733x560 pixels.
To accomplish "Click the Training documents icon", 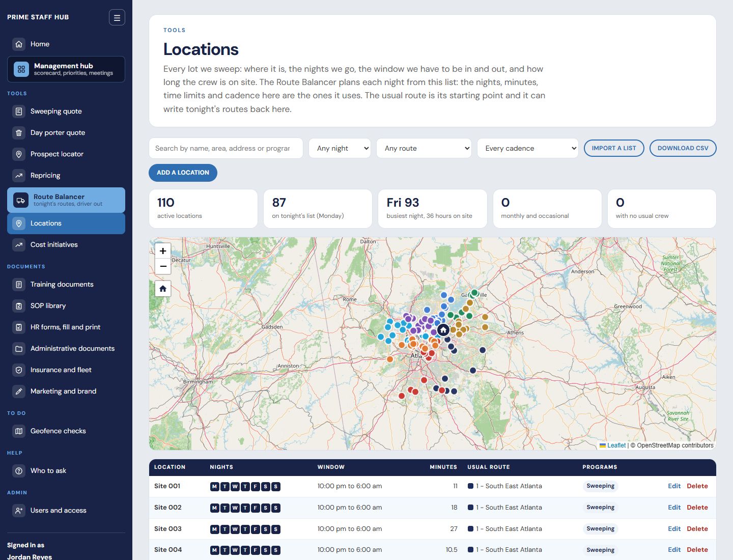I will 19,285.
